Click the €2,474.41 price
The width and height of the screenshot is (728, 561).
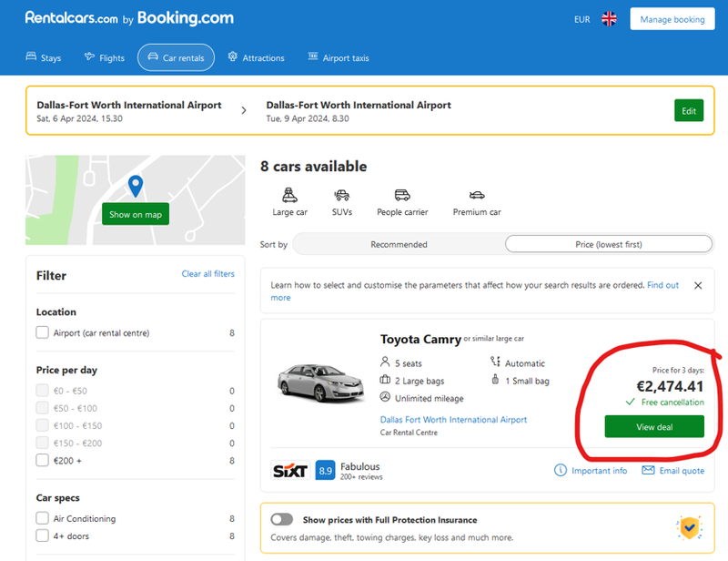point(670,386)
